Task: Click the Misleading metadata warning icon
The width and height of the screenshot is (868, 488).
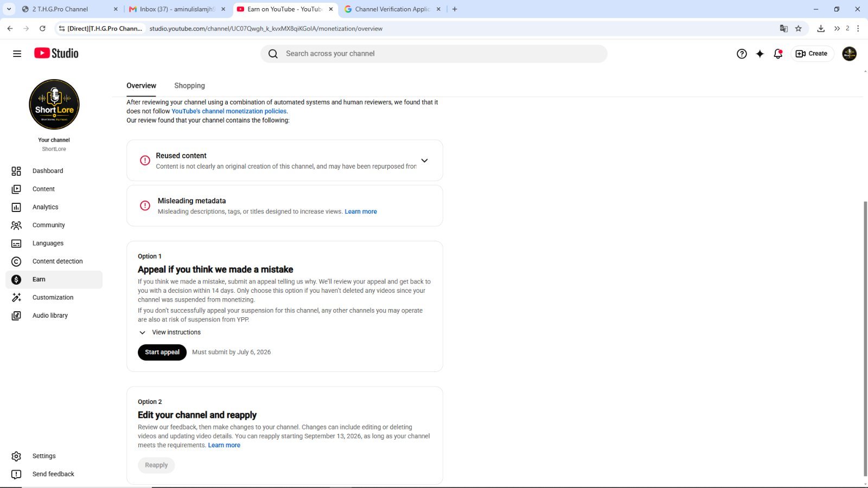Action: click(x=145, y=206)
